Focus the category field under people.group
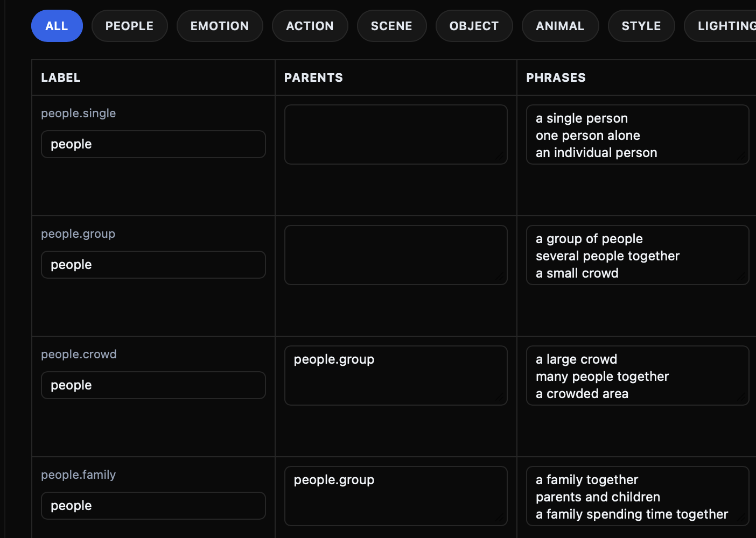Screen dimensions: 756x538 tap(153, 265)
